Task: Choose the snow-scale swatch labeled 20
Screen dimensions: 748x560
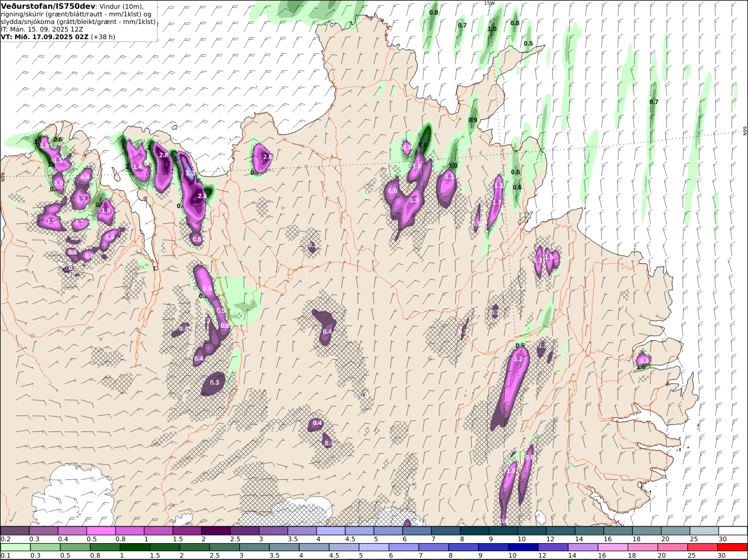Action: pos(676,531)
